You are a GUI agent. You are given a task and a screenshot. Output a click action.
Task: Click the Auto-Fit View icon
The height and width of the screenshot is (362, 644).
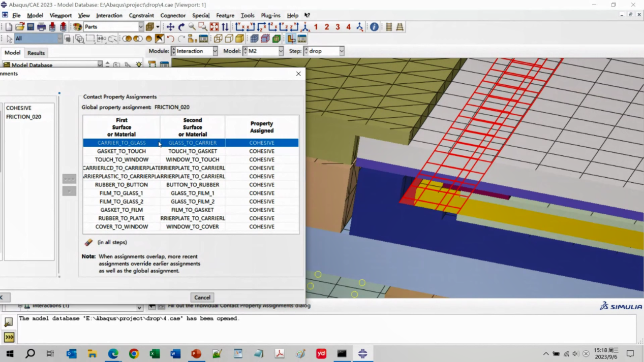click(x=214, y=27)
